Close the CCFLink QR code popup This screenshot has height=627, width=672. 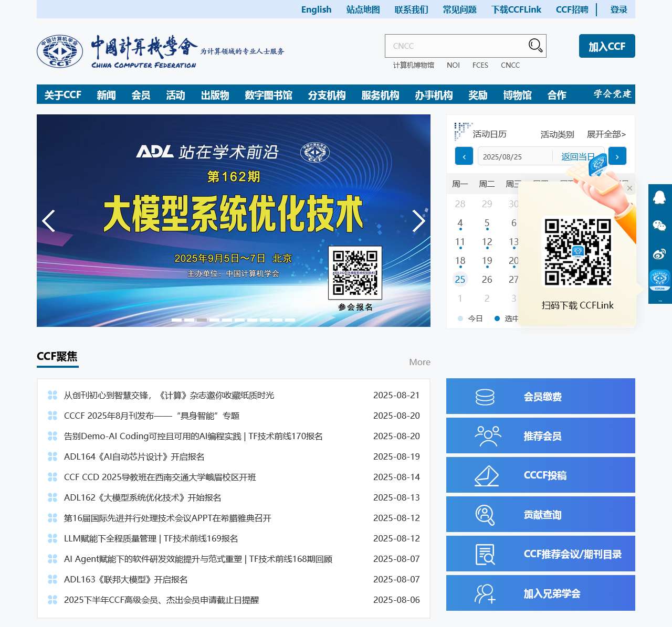[629, 188]
